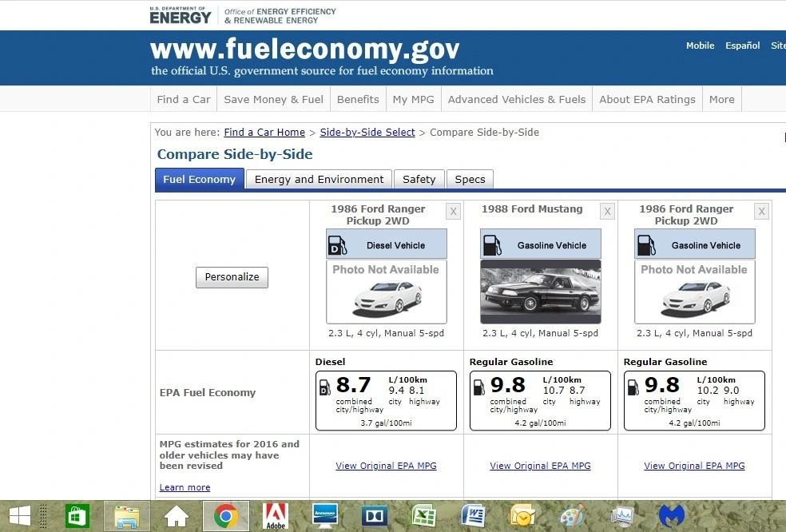Click the Home house icon in the taskbar
This screenshot has height=532, width=786.
tap(177, 517)
